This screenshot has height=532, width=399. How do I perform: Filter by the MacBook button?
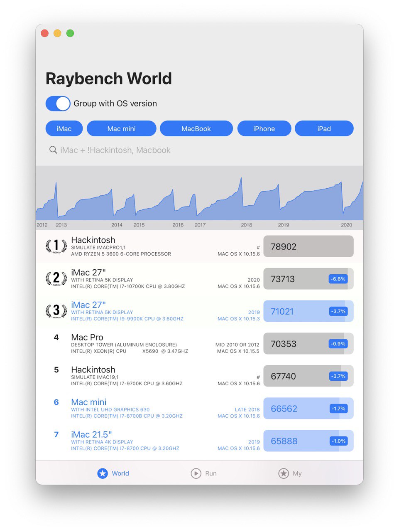(196, 129)
